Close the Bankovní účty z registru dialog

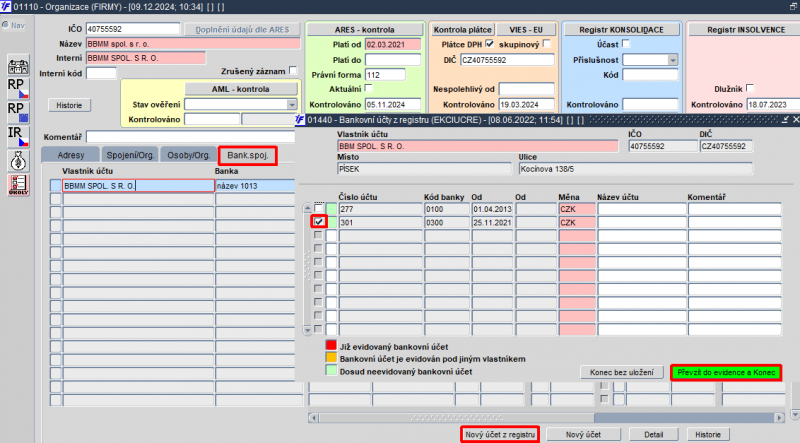(795, 119)
